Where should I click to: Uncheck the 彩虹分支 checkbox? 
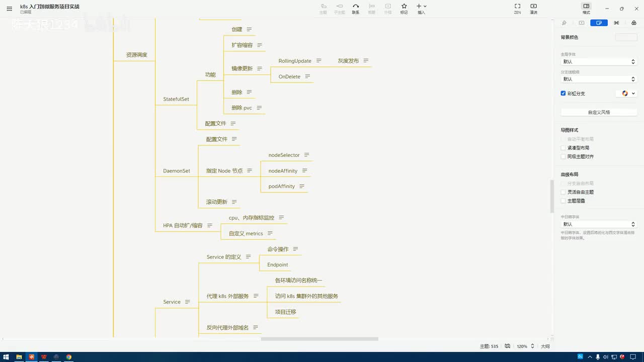click(563, 94)
